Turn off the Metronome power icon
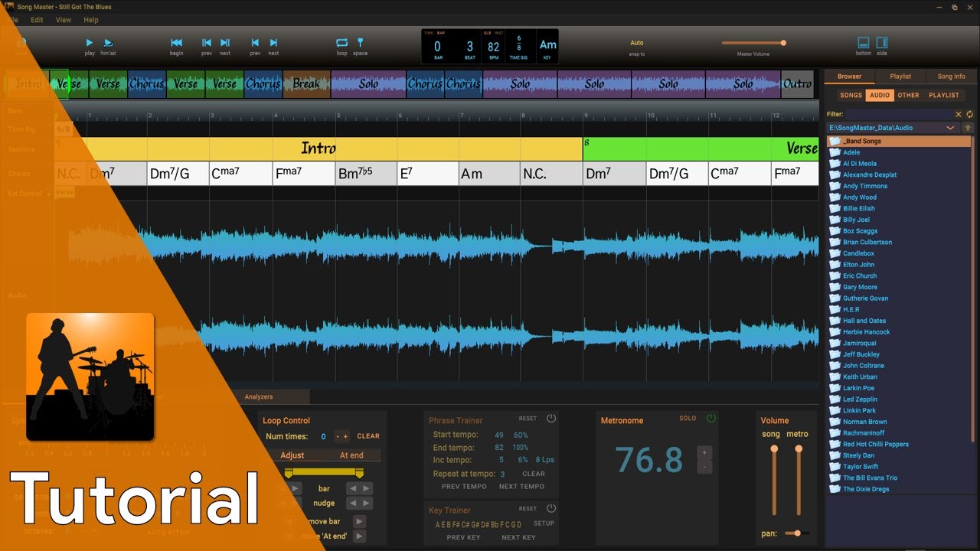Viewport: 980px width, 551px height. [711, 419]
